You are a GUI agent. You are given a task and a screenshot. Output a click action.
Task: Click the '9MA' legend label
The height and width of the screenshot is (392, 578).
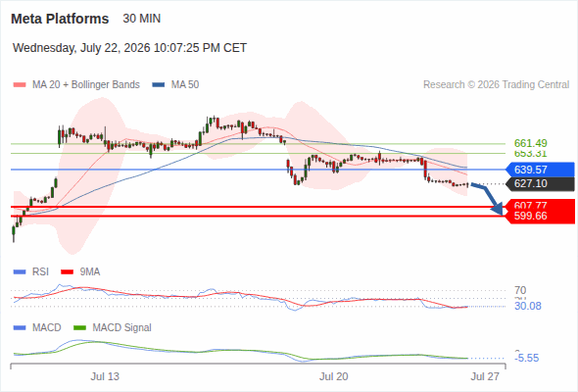pos(90,272)
